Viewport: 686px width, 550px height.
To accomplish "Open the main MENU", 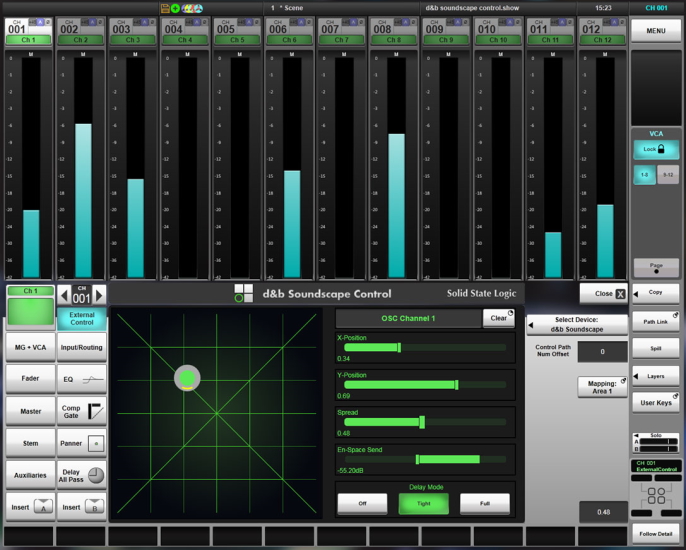I will click(x=655, y=31).
